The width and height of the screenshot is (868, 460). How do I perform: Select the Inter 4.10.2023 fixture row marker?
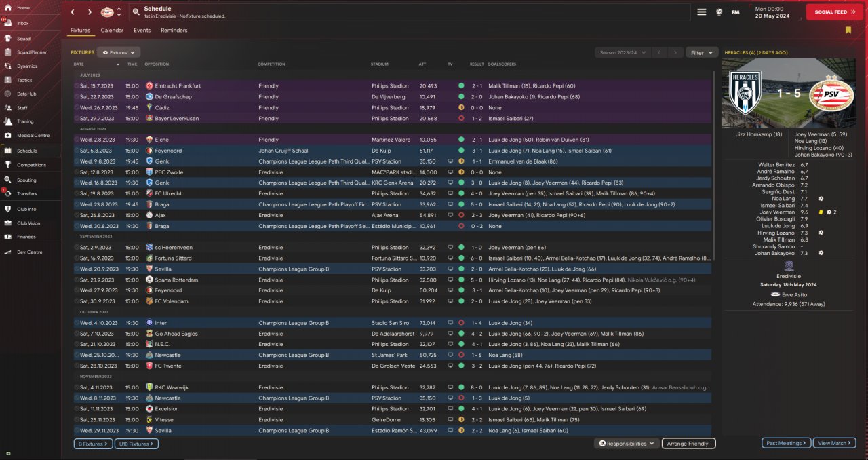[x=77, y=323]
